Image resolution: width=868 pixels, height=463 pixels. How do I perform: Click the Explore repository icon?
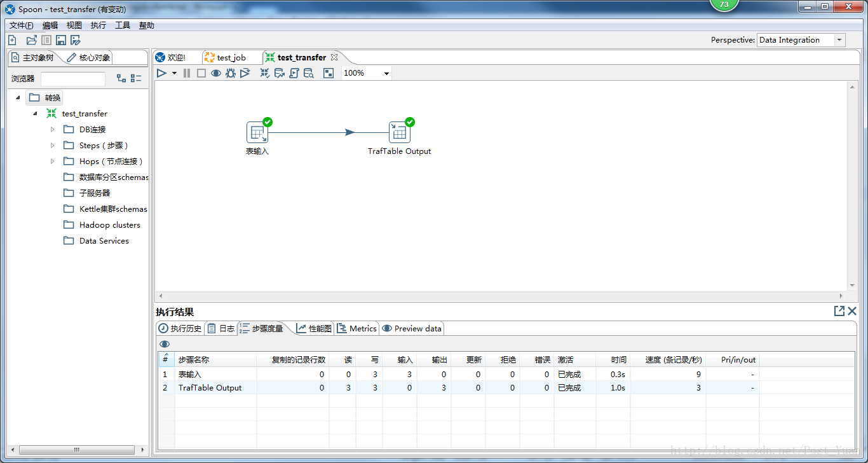(x=46, y=40)
